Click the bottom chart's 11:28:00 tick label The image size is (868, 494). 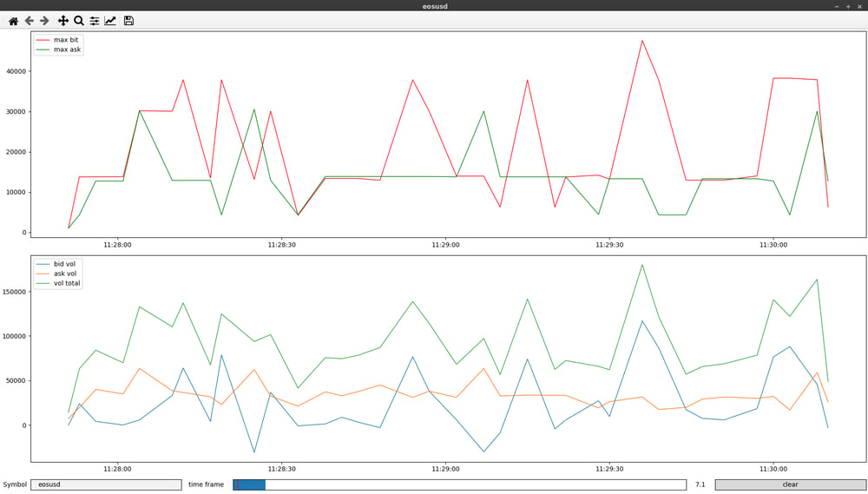tap(117, 469)
